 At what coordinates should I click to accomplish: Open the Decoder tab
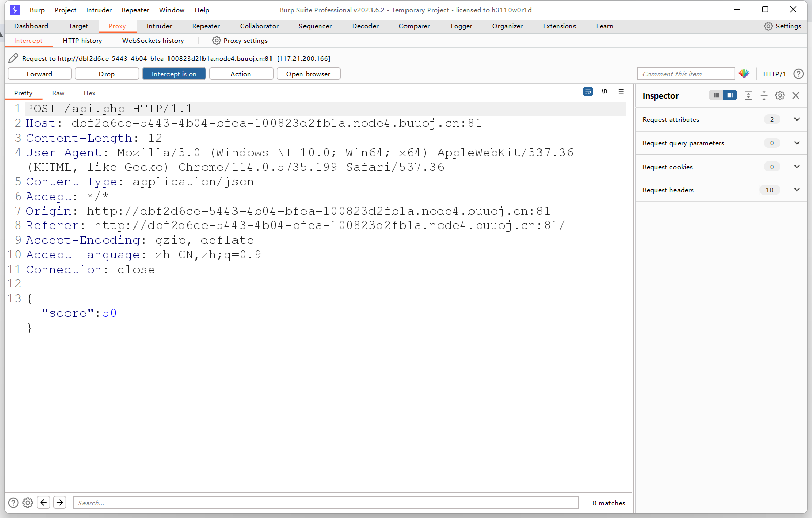pos(365,26)
